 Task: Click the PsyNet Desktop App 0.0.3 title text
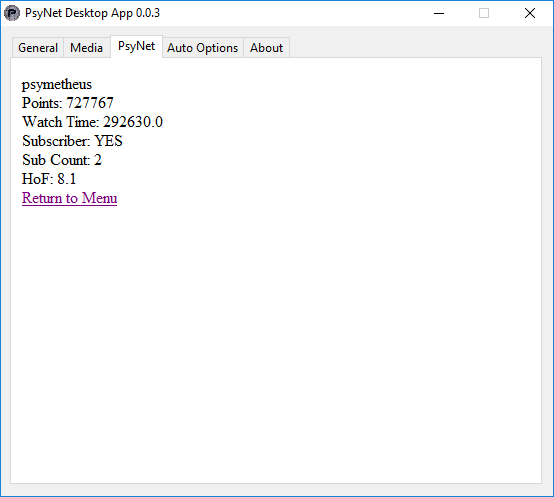coord(92,13)
